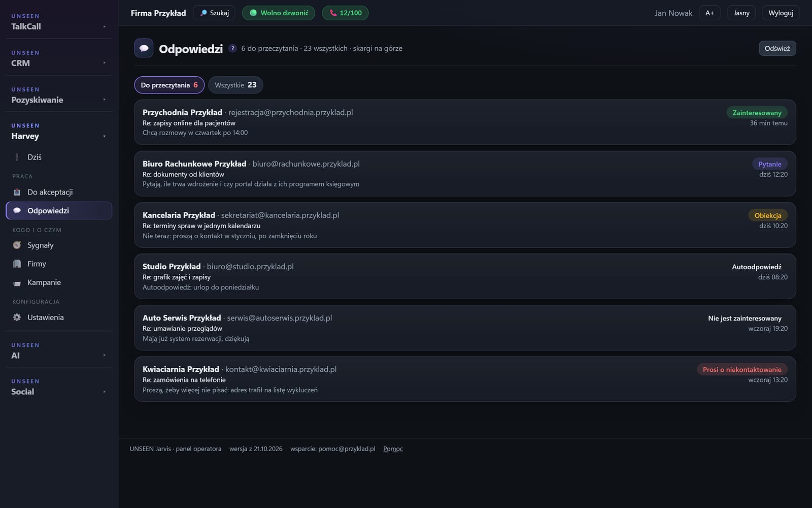The width and height of the screenshot is (812, 508).
Task: Expand the UNSEEN Social section
Action: (58, 387)
